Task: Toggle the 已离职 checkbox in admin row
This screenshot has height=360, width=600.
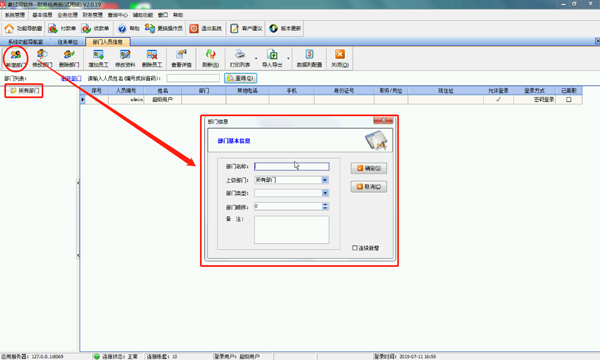Action: pos(569,99)
